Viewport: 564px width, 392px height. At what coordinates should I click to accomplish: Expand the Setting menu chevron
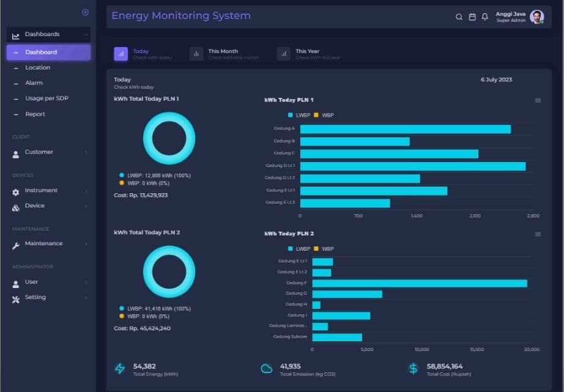click(86, 298)
